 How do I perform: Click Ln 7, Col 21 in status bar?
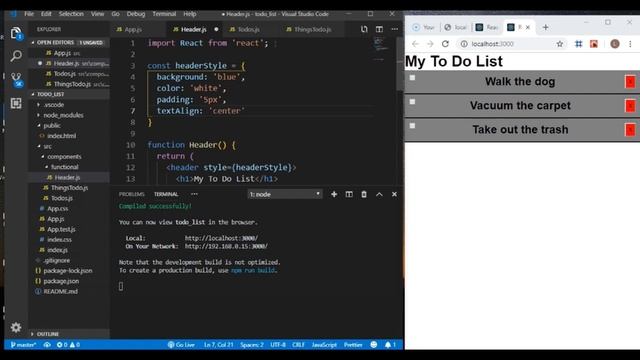point(218,344)
